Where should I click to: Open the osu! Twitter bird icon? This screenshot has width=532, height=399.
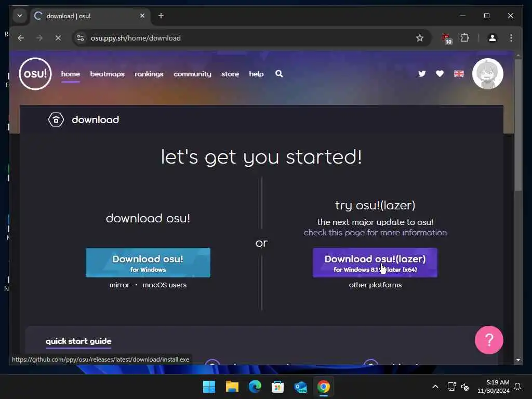coord(422,74)
